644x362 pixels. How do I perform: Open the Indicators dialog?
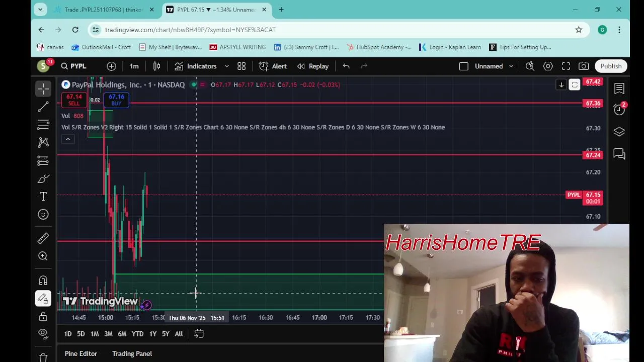pyautogui.click(x=196, y=66)
